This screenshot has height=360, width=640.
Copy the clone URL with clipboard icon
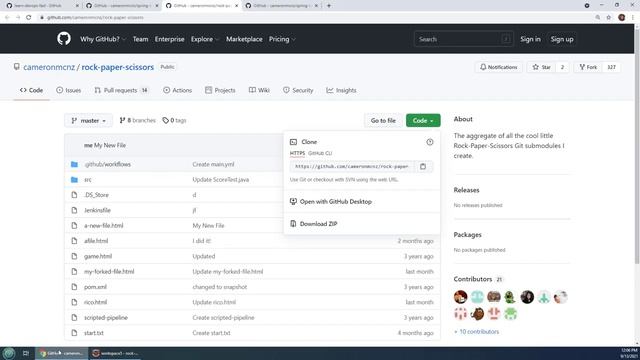[x=423, y=167]
